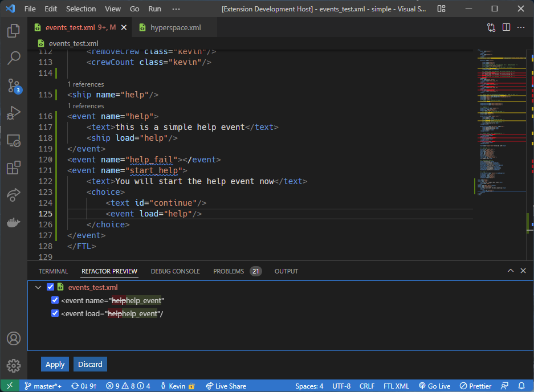Image resolution: width=534 pixels, height=392 pixels.
Task: Switch to the hyperspace.xml editor tab
Action: pos(175,27)
